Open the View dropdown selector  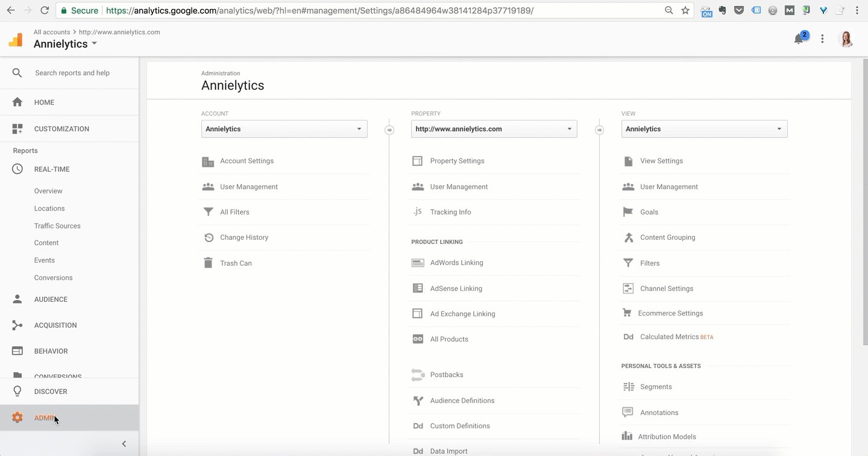tap(704, 129)
